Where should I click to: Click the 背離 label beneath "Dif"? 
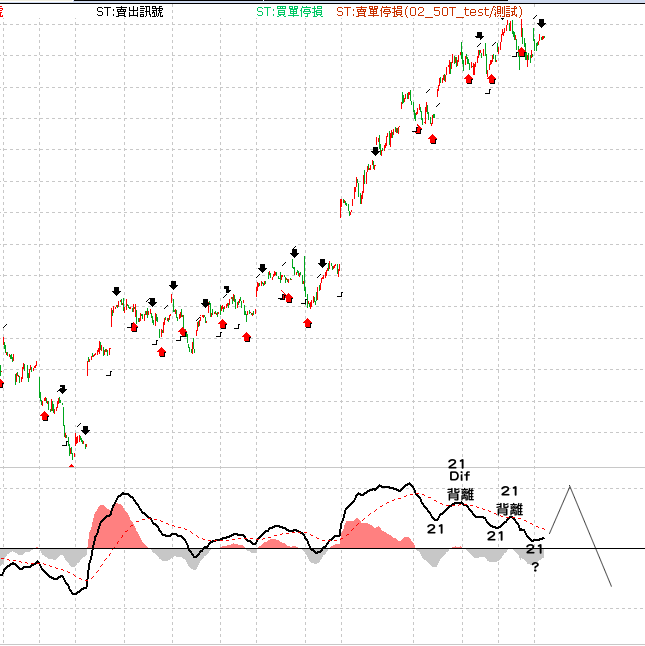(x=460, y=494)
